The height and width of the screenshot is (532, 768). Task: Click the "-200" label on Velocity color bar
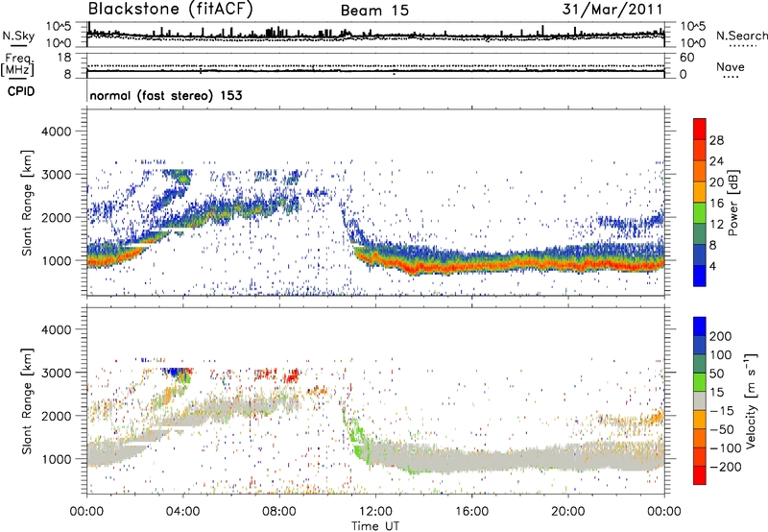726,467
